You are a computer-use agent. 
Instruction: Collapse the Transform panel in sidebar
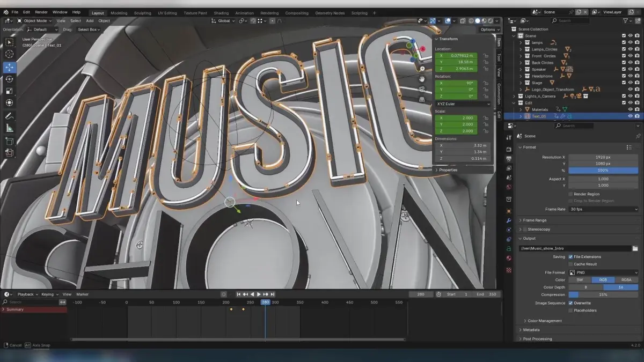tap(448, 39)
